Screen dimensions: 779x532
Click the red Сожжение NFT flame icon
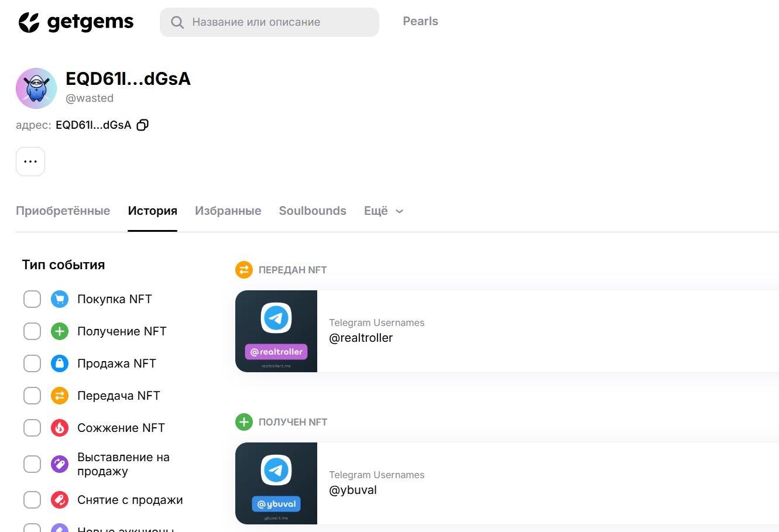[60, 428]
